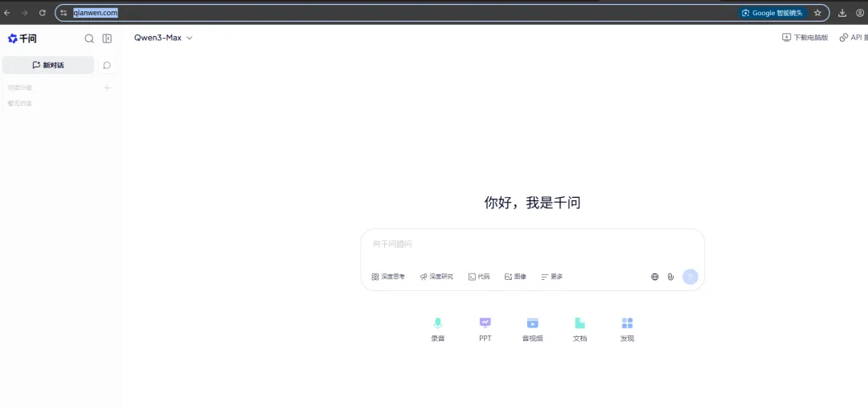Expand the 更多 options menu
The image size is (868, 407).
(x=552, y=277)
